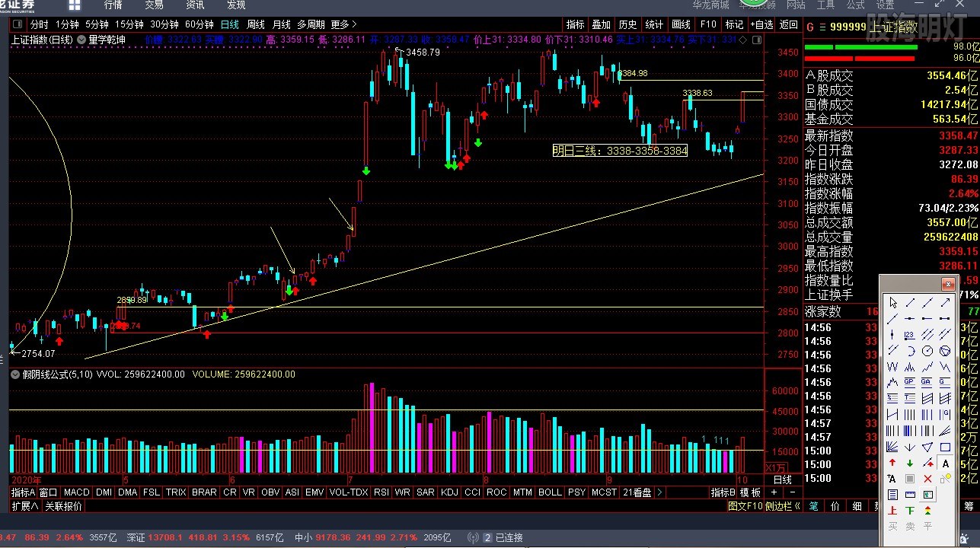Choose the 123 wave-count marker tool

[910, 334]
